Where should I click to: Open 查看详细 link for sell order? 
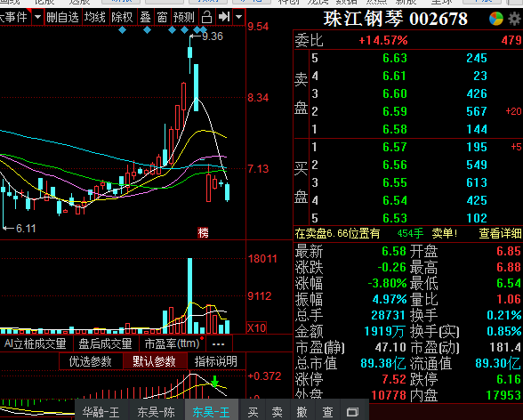pyautogui.click(x=500, y=233)
